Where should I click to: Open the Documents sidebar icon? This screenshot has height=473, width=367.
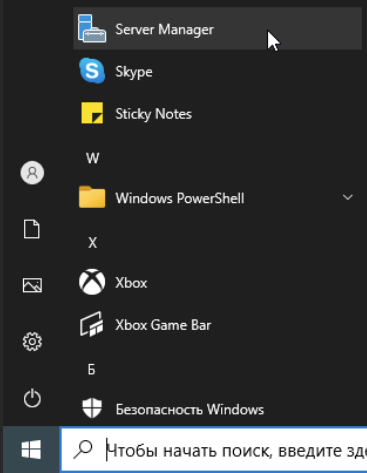point(32,229)
